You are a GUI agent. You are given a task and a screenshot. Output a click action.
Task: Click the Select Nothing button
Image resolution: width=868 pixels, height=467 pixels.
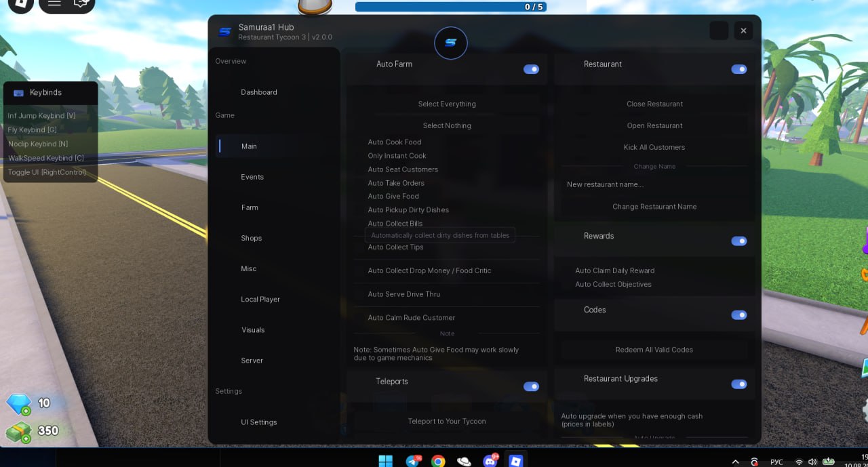click(447, 125)
